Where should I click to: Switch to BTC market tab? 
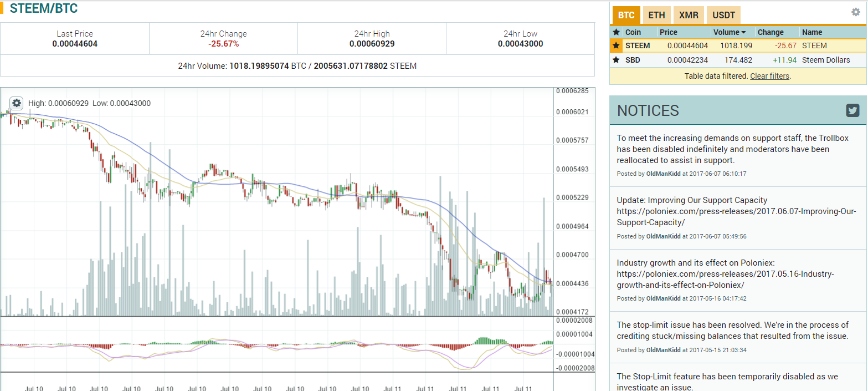626,15
